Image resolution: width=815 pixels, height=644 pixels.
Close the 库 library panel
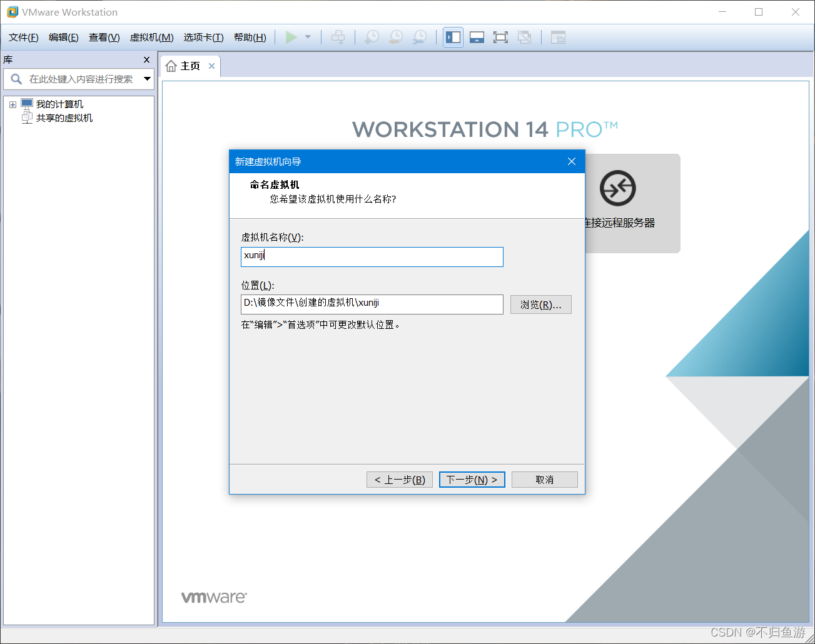147,60
